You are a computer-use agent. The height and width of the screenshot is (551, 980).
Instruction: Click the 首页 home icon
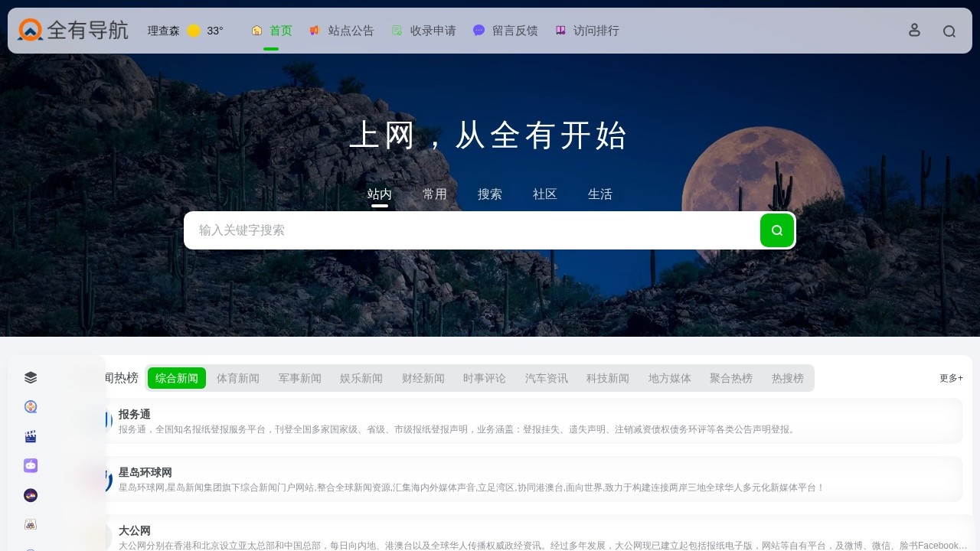pyautogui.click(x=256, y=31)
